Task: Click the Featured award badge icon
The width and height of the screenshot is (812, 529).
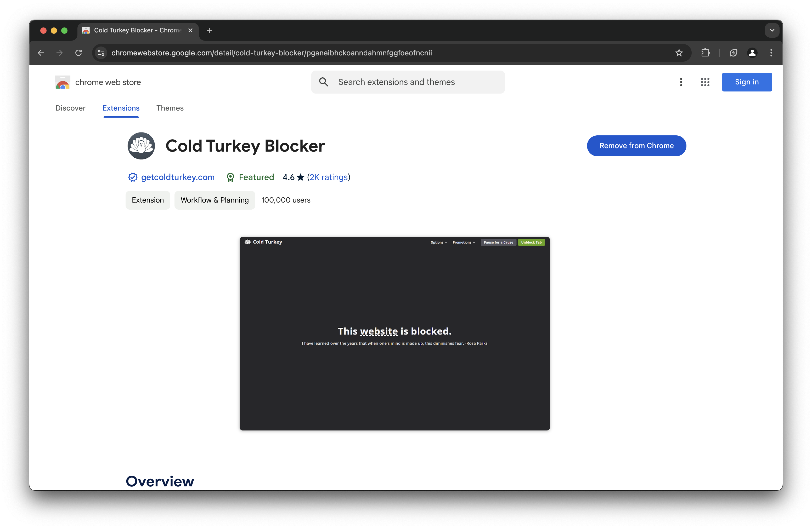Action: [230, 177]
